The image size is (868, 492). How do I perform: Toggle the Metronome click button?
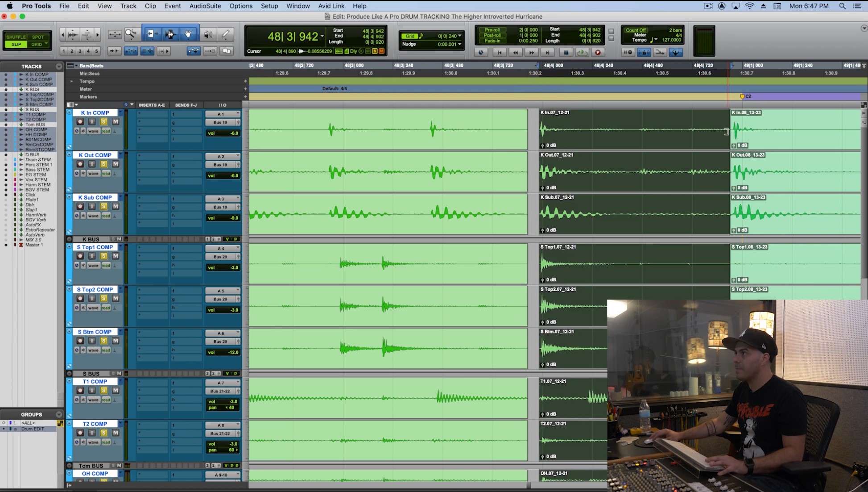(x=644, y=52)
